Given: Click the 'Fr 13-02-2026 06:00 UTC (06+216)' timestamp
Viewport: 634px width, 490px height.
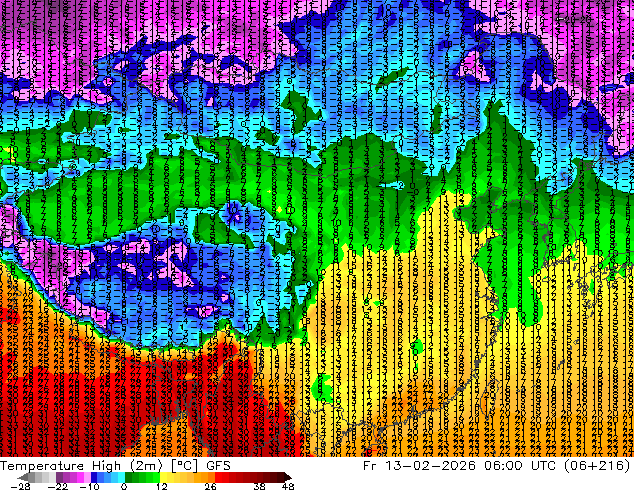Looking at the screenshot, I should 497,465.
